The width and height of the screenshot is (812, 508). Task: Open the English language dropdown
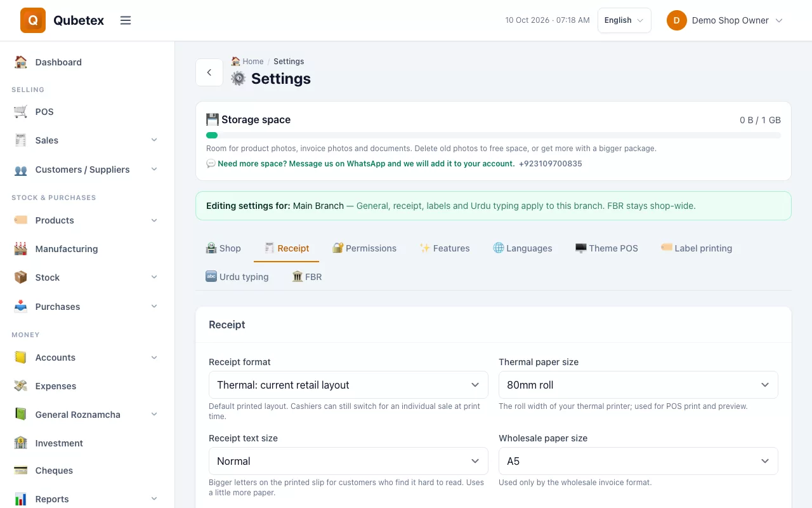click(x=624, y=20)
